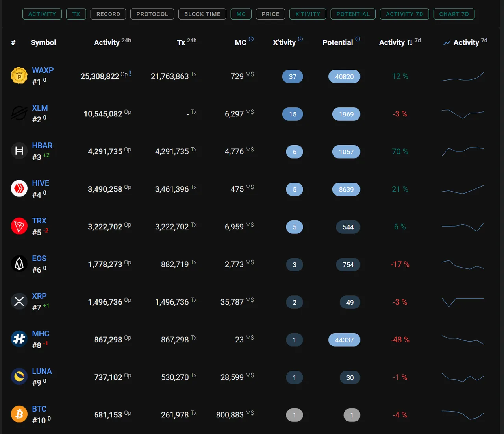504x434 pixels.
Task: Click the WAXP coin logo icon
Action: (19, 76)
